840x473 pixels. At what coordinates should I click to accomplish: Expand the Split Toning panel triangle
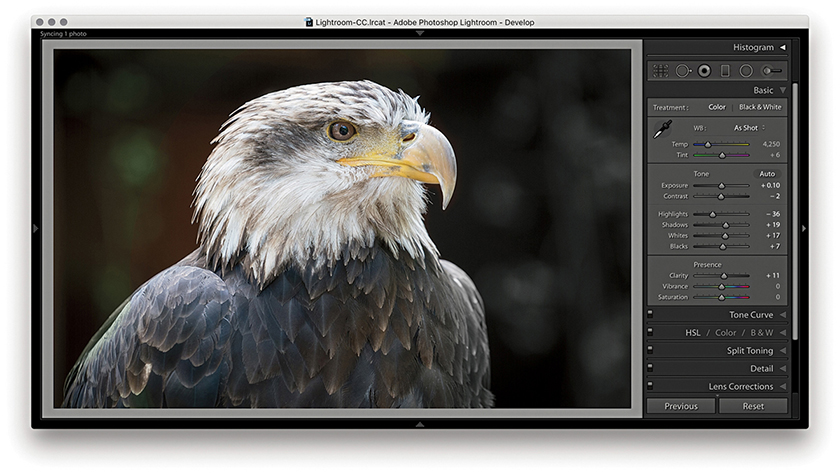coord(783,350)
